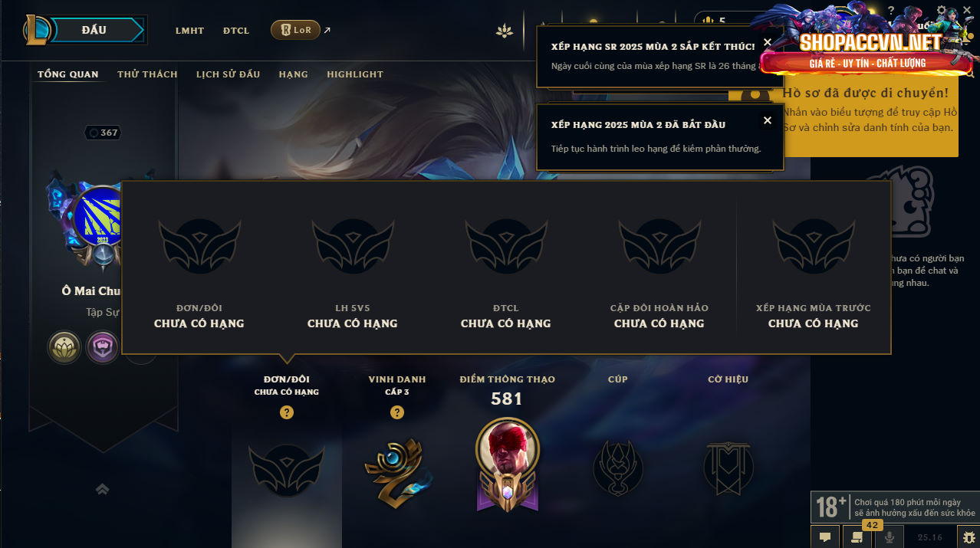Switch to the THỬ THÁCH tab
Viewport: 980px width, 548px height.
[x=147, y=74]
